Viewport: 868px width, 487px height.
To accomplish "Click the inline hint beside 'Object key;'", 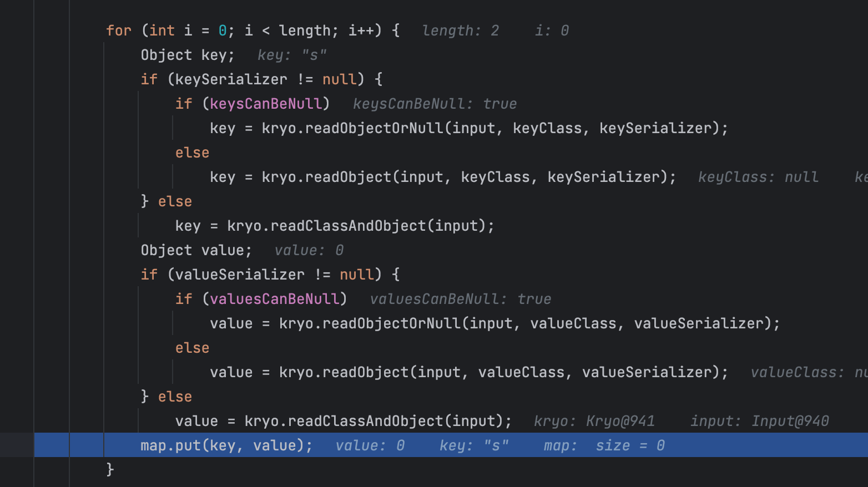I will click(x=292, y=55).
